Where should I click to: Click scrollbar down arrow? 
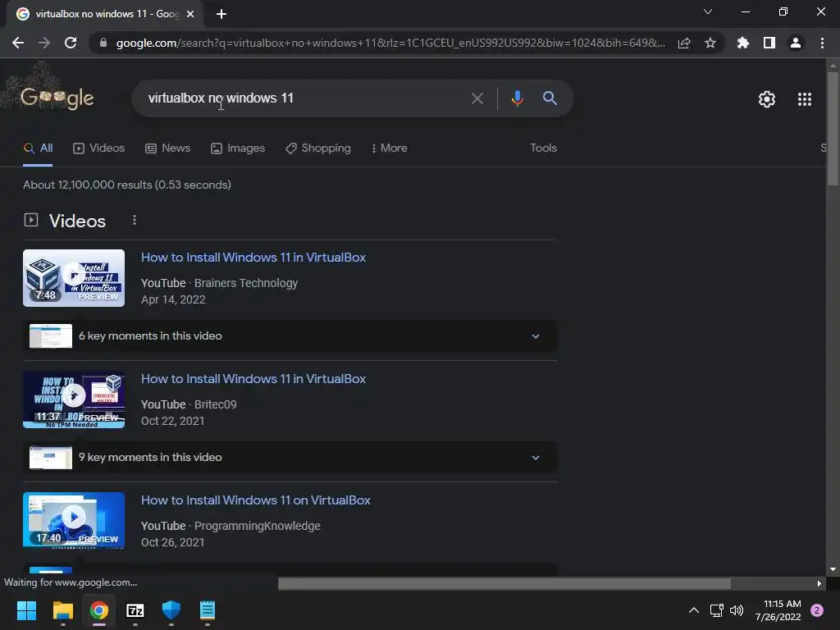tap(833, 569)
